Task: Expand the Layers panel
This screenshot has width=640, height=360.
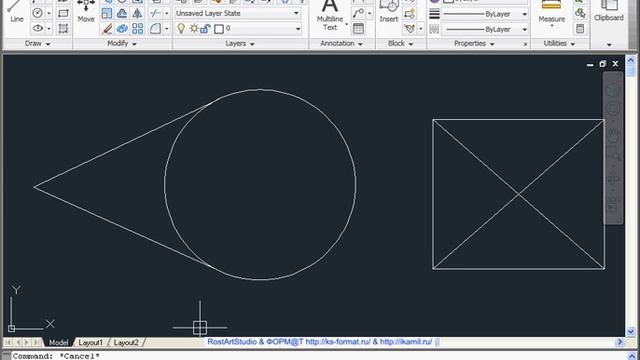Action: click(240, 43)
